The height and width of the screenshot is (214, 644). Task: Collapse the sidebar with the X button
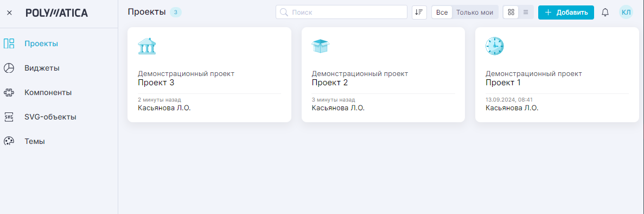(x=9, y=12)
